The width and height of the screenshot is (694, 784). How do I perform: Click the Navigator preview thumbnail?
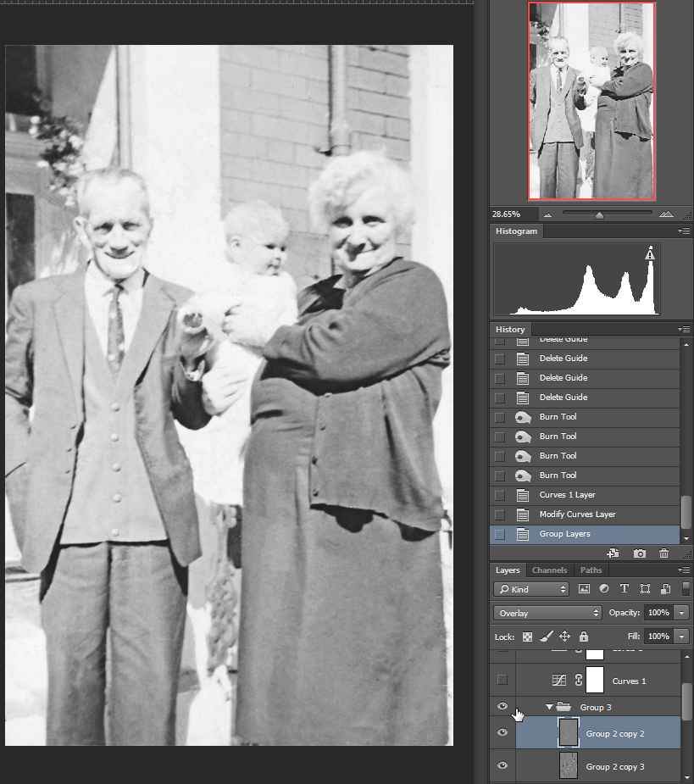coord(592,101)
